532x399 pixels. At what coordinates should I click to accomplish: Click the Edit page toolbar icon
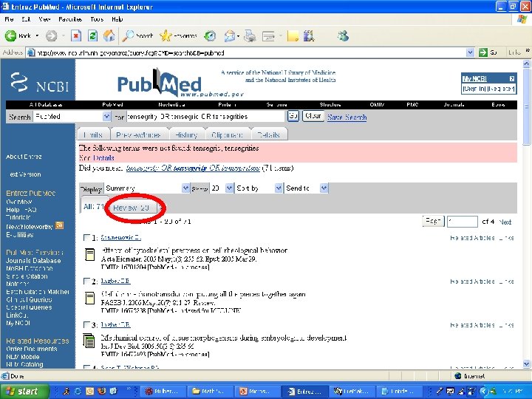[x=268, y=35]
